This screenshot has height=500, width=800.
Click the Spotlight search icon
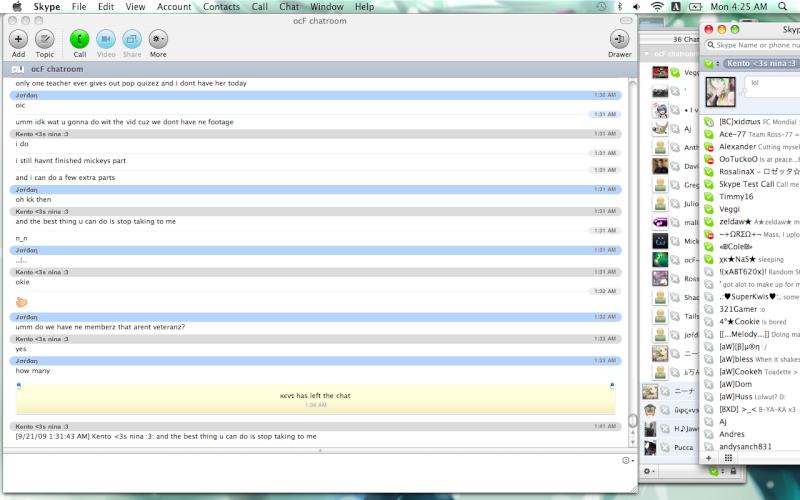coord(783,7)
